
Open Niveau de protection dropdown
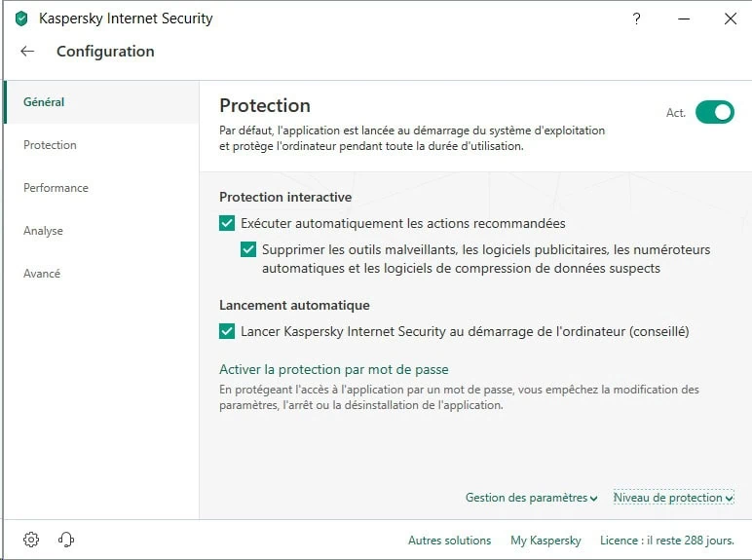point(673,498)
